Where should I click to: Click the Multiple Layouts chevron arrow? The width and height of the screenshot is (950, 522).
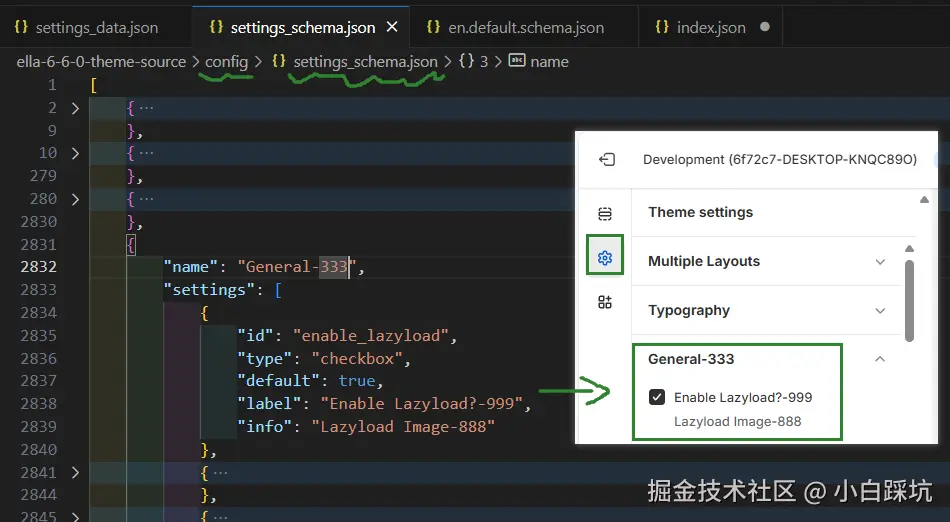pyautogui.click(x=880, y=262)
